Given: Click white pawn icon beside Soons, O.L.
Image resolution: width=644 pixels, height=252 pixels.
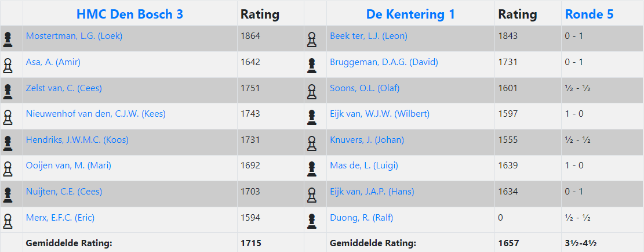Looking at the screenshot, I should point(312,91).
